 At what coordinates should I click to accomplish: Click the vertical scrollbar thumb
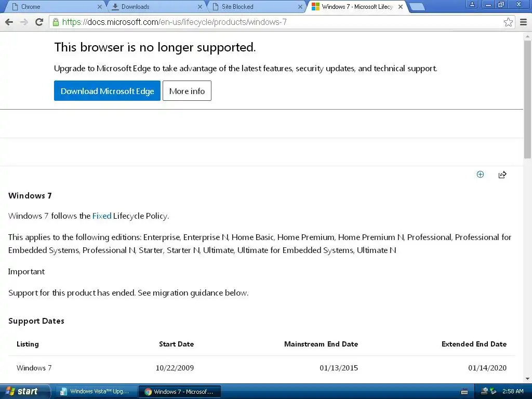pos(528,99)
